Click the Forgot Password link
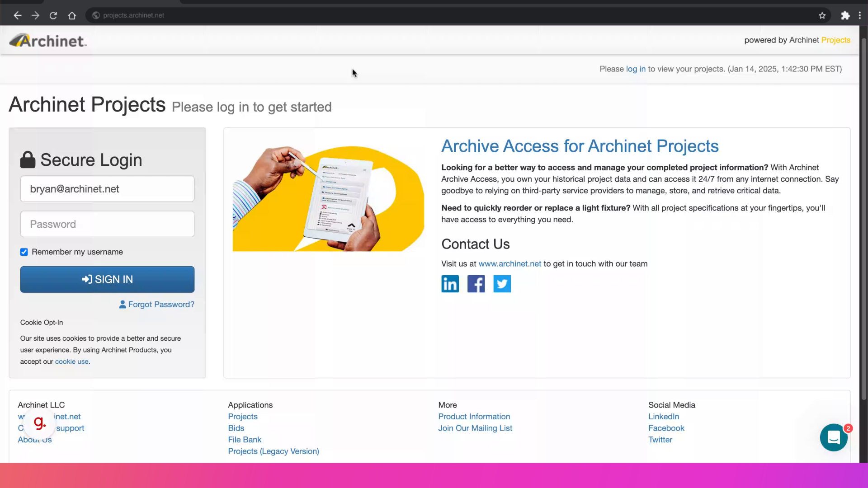Viewport: 868px width, 488px height. point(161,304)
